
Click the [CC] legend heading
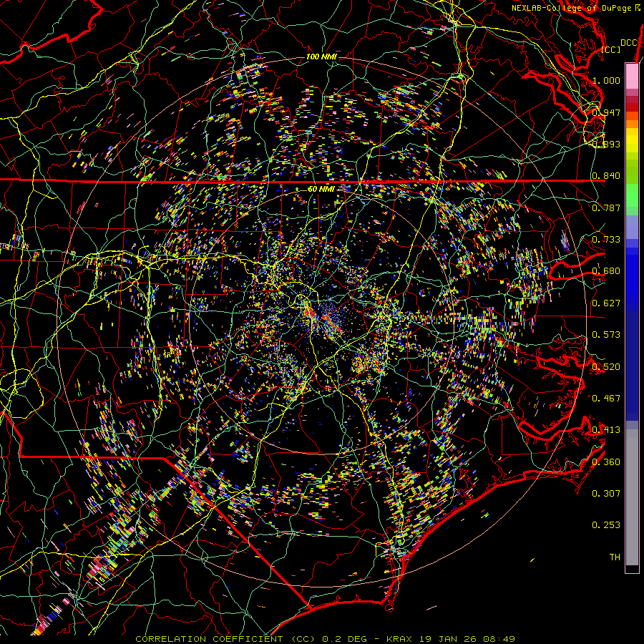point(610,49)
